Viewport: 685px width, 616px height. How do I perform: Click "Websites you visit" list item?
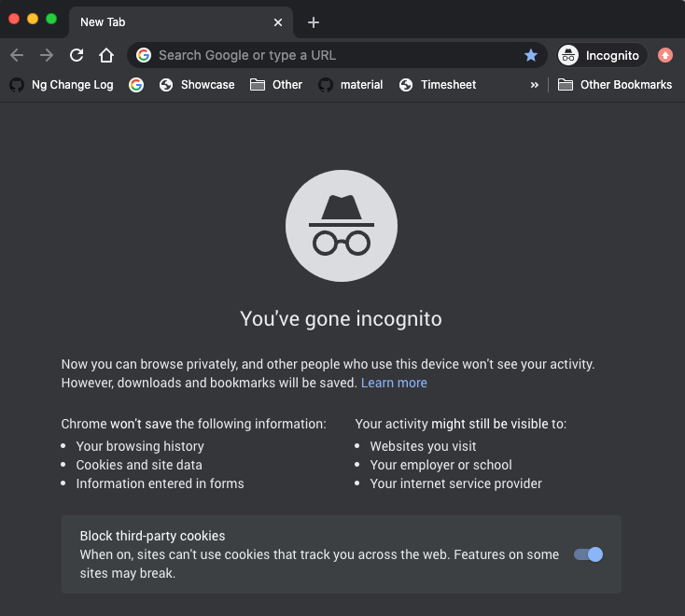pyautogui.click(x=423, y=446)
